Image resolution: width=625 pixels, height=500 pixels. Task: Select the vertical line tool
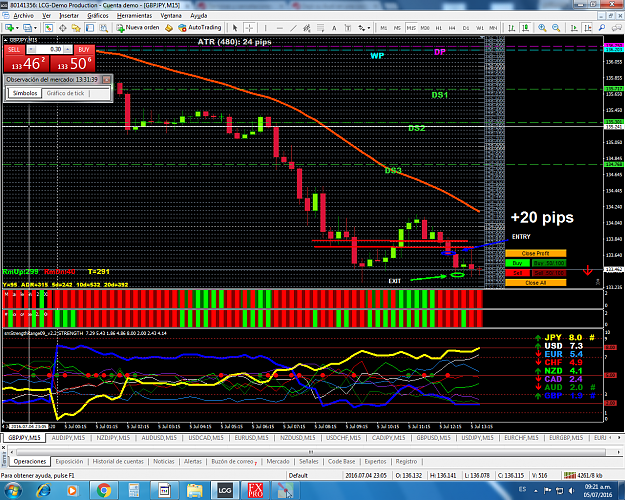pyautogui.click(x=265, y=28)
